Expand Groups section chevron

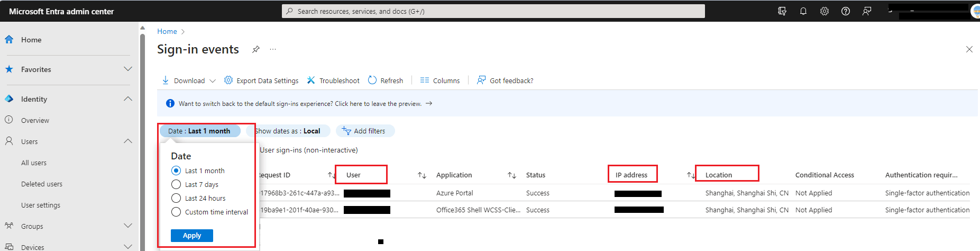128,226
